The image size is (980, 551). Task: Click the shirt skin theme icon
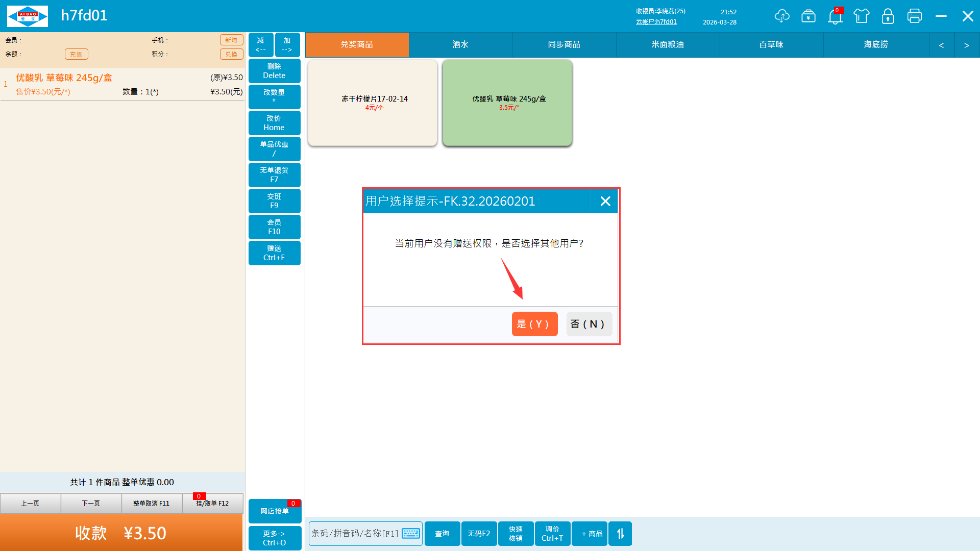click(x=861, y=16)
